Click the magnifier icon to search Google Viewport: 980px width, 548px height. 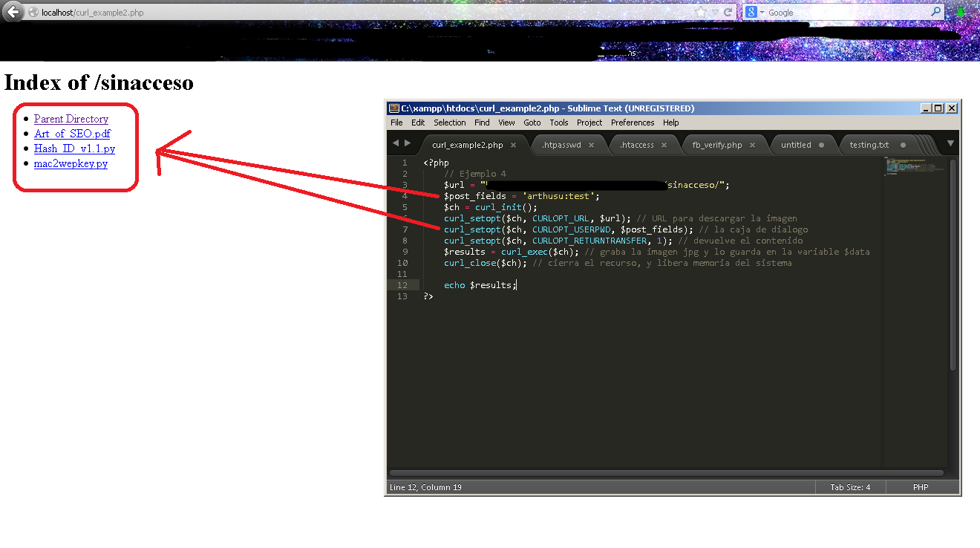click(x=937, y=12)
